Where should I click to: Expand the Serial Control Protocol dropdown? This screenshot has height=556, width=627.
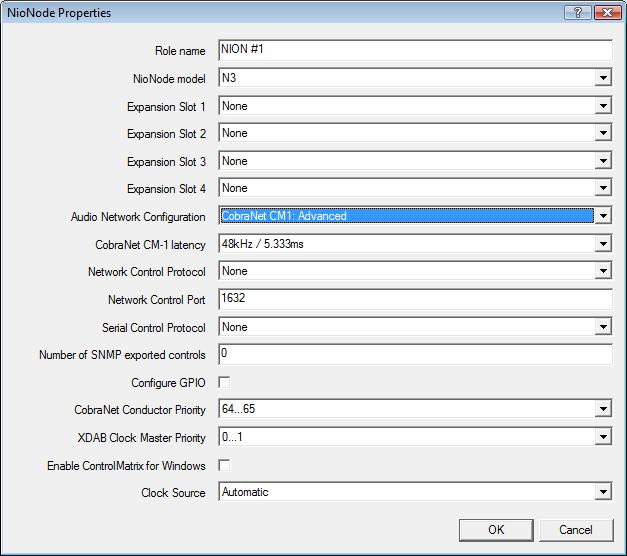pos(603,327)
